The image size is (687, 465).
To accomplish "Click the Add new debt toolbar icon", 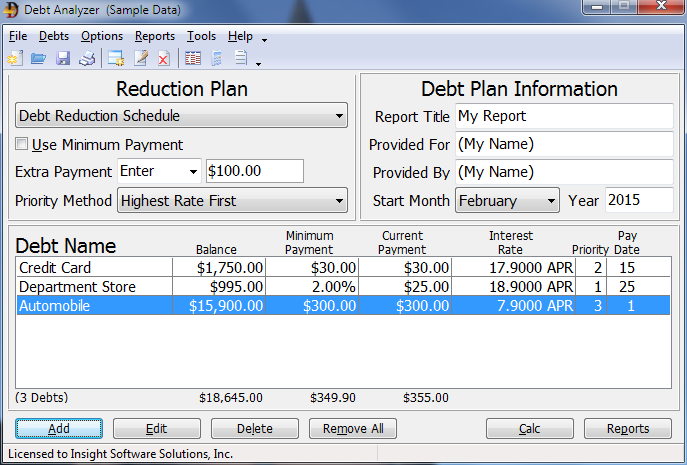I will click(116, 58).
